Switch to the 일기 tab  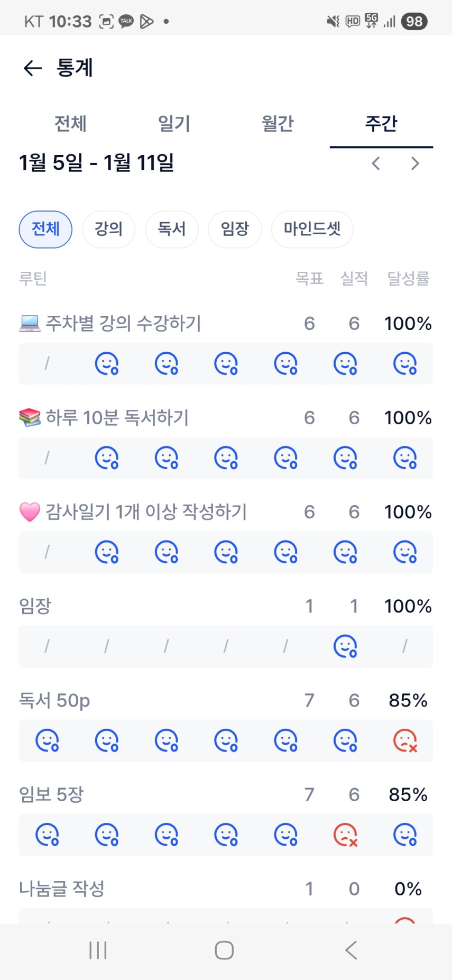point(174,124)
